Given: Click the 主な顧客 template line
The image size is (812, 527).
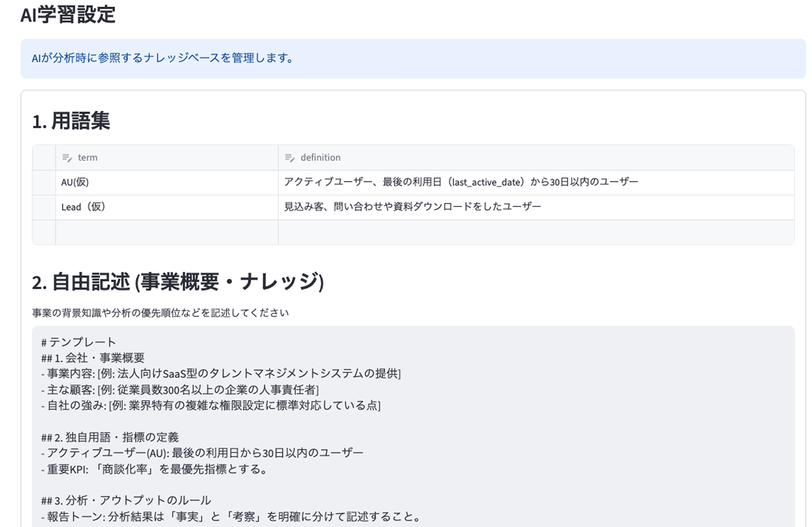Looking at the screenshot, I should pyautogui.click(x=180, y=390).
